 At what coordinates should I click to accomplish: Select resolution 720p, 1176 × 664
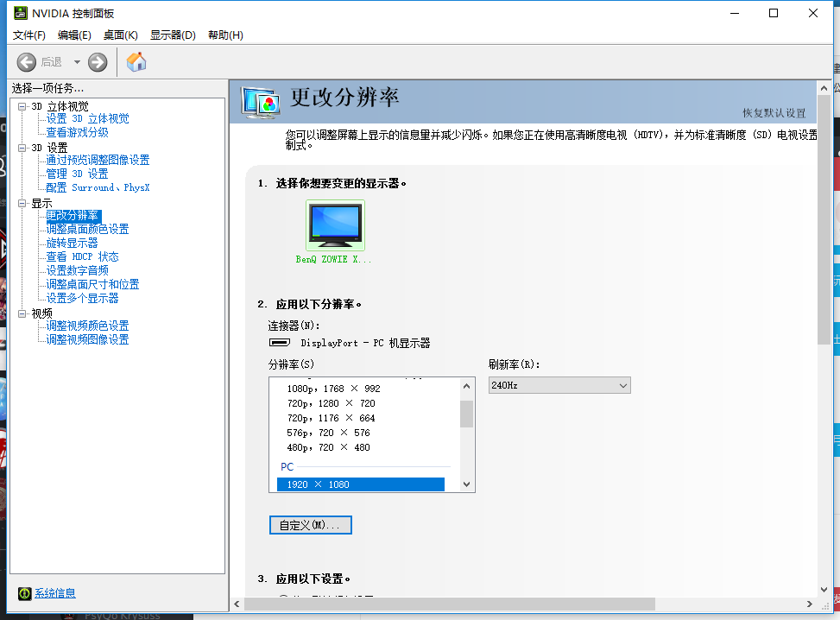point(331,418)
